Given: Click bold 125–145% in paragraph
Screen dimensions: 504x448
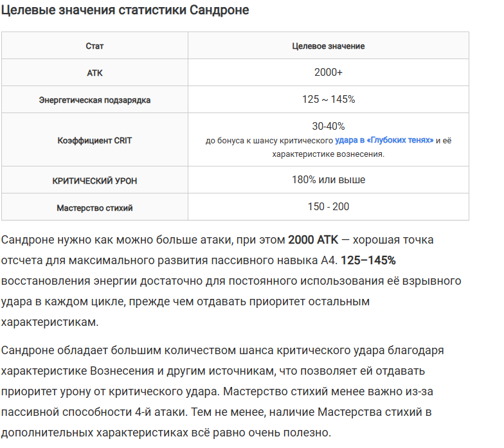Looking at the screenshot, I should tap(368, 260).
